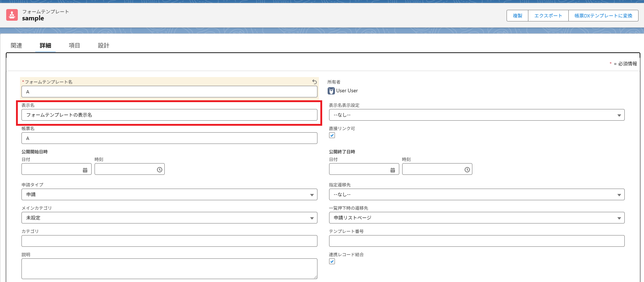Click the エクスポート button

[548, 16]
